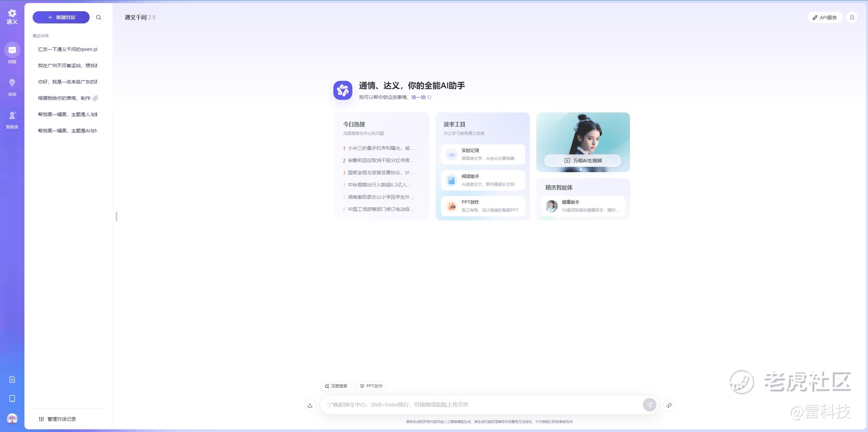Open the 智能体 sidebar section
The image size is (868, 432).
click(x=12, y=120)
